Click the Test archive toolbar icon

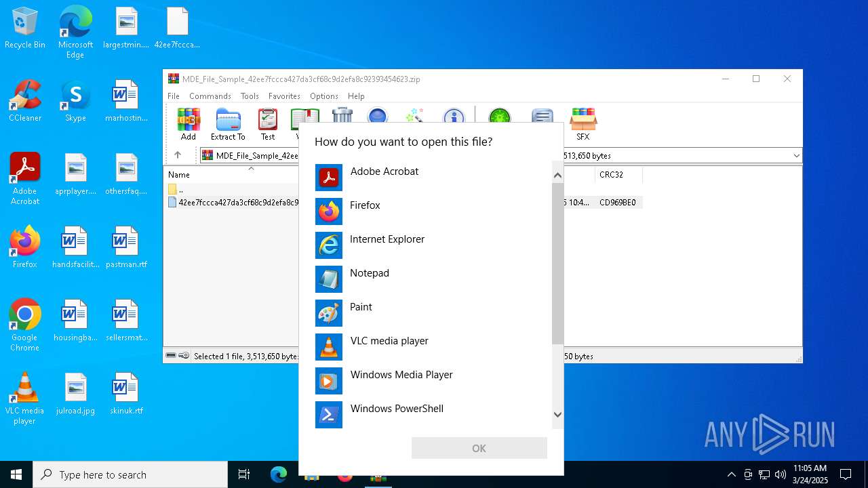coord(268,124)
